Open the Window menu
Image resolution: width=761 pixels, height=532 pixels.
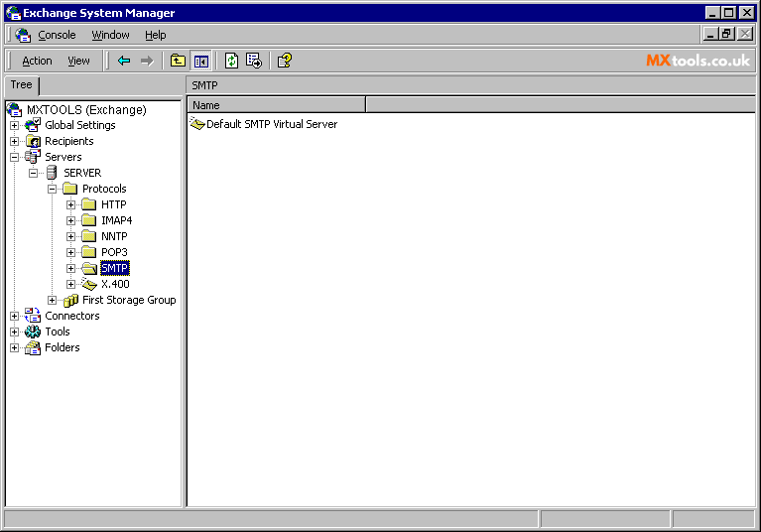coord(111,35)
